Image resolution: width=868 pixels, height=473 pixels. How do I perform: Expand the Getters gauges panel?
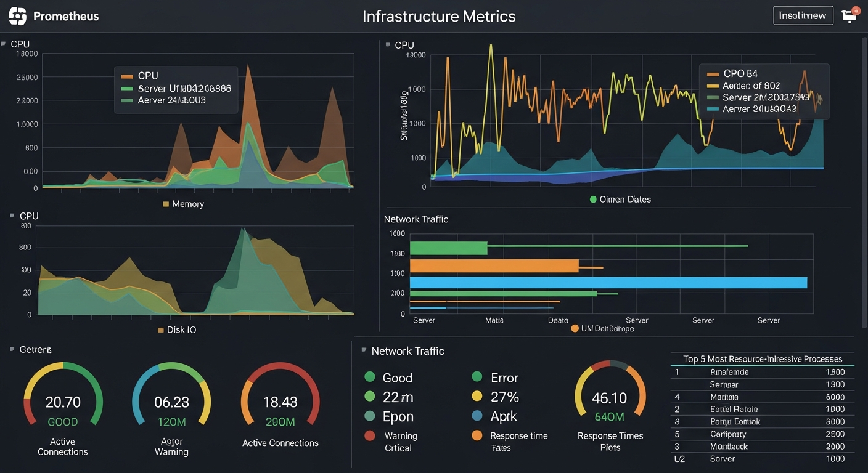tap(10, 349)
